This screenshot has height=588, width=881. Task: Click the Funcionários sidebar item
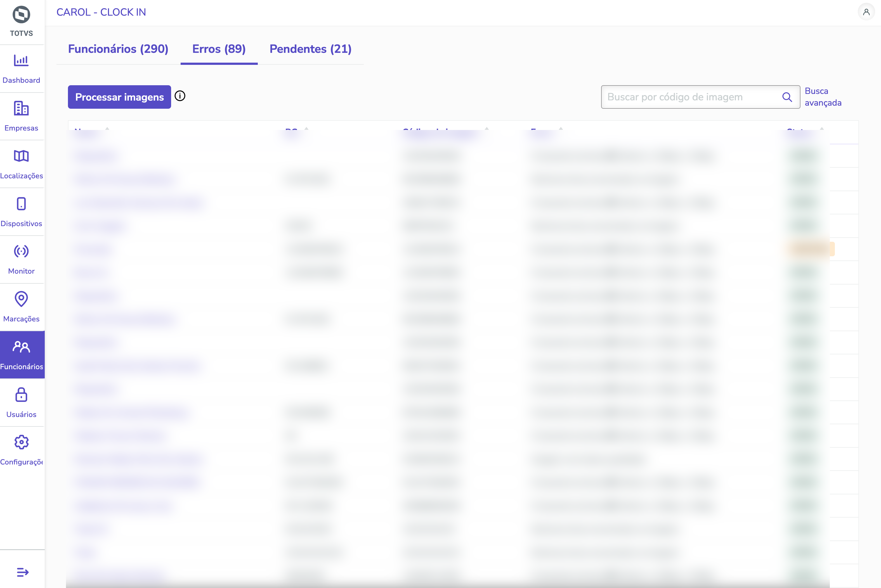(21, 354)
